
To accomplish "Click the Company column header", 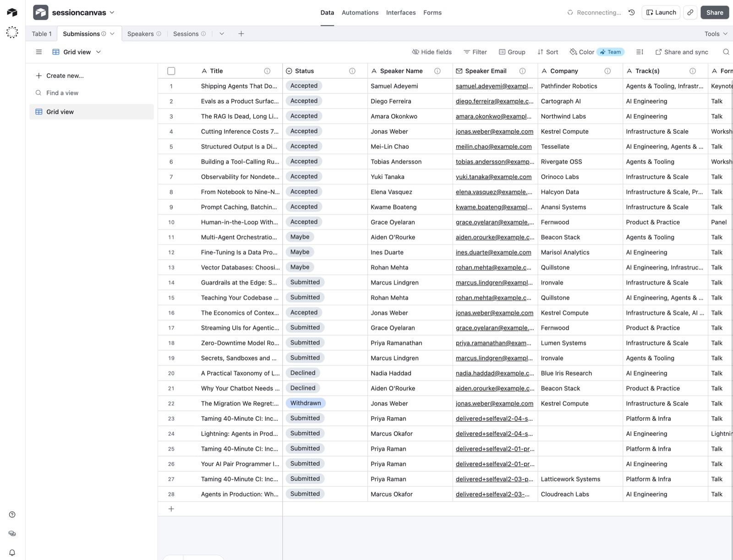I will 580,71.
